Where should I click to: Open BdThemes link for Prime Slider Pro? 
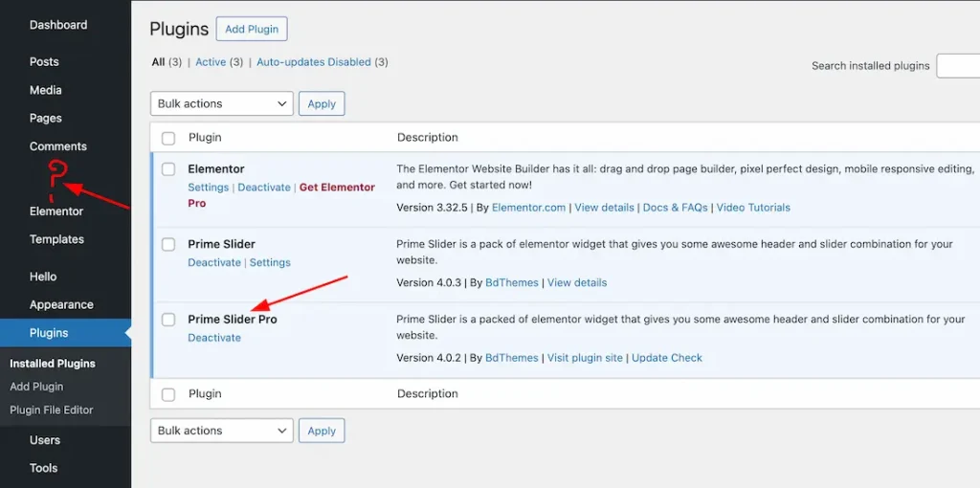pos(512,358)
